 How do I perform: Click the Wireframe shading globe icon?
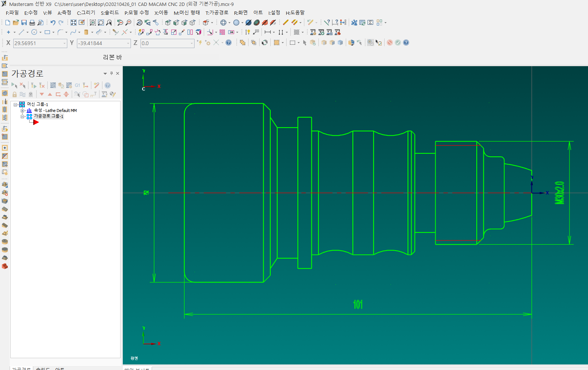223,23
